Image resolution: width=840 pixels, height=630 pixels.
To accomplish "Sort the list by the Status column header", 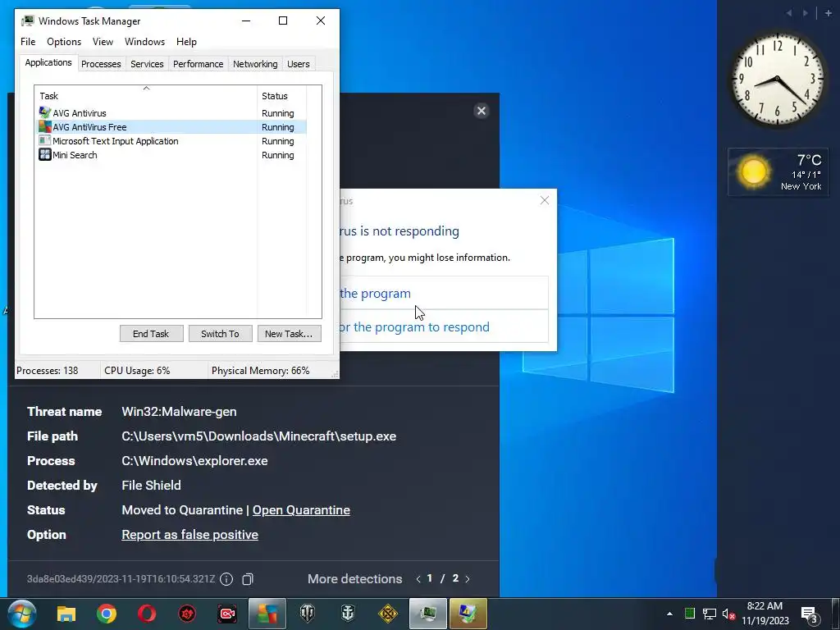I will 282,96.
